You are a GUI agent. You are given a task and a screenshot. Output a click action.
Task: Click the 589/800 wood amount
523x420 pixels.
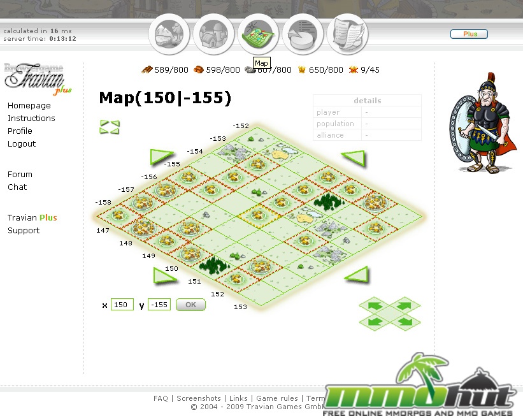coord(171,69)
